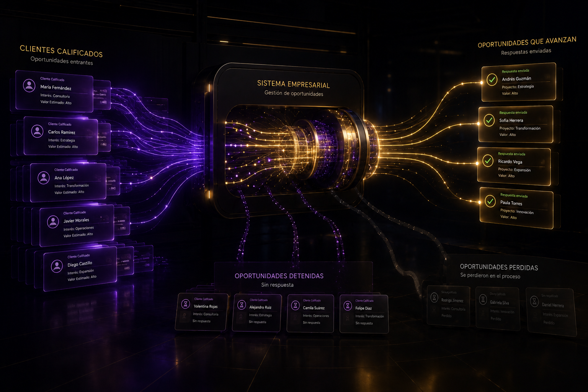Click Diego Castillo's avatar icon
Viewport: 588px width, 392px height.
(x=57, y=266)
